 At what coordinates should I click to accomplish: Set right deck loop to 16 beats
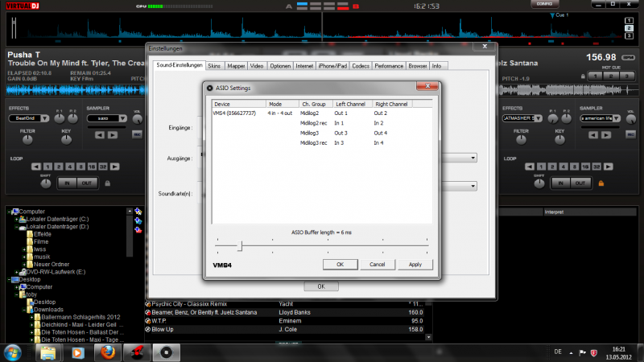(x=585, y=167)
